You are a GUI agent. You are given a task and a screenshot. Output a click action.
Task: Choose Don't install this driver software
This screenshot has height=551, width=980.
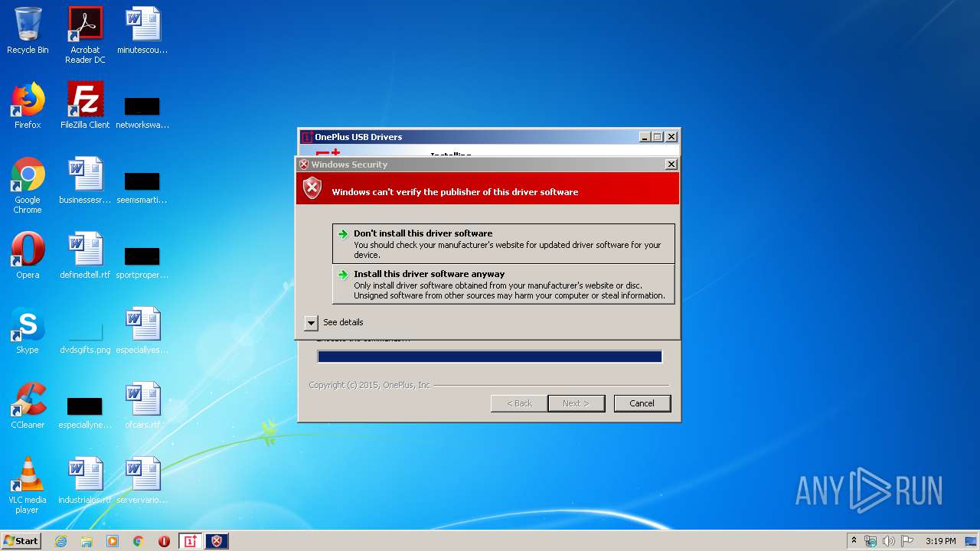coord(504,244)
